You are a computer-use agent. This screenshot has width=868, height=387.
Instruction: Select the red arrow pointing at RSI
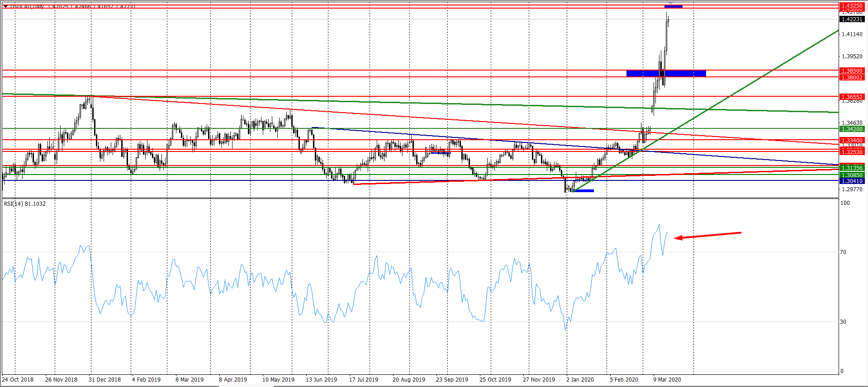tap(707, 236)
